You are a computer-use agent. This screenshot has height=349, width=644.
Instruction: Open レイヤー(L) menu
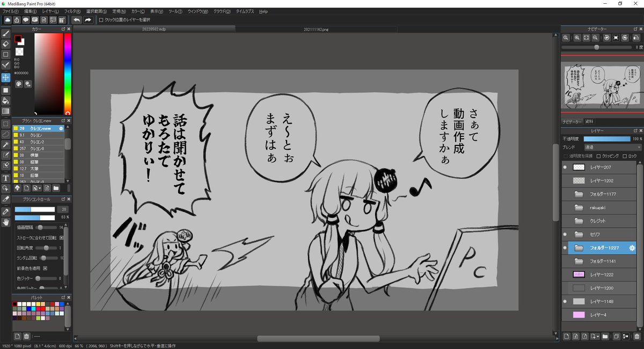click(x=51, y=11)
